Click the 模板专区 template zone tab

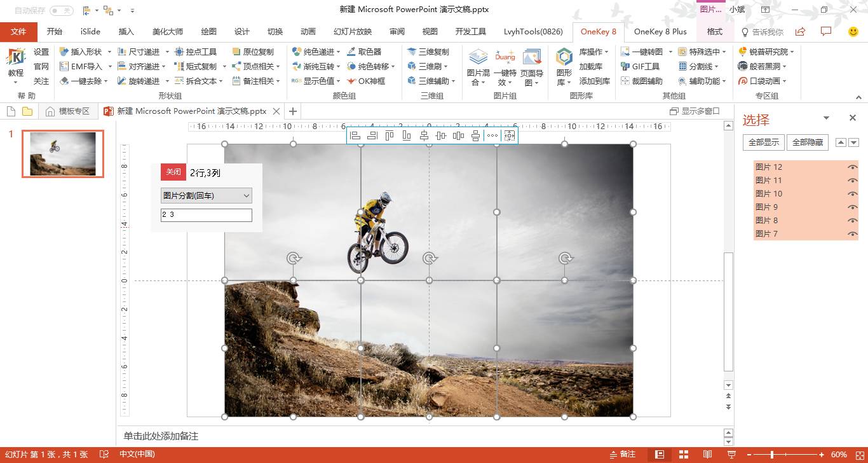click(x=68, y=111)
